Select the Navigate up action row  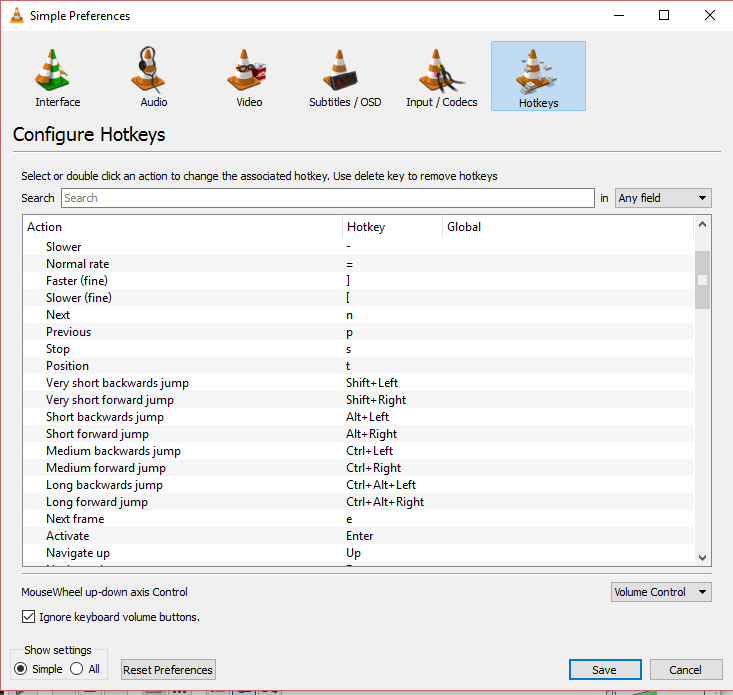[x=359, y=553]
